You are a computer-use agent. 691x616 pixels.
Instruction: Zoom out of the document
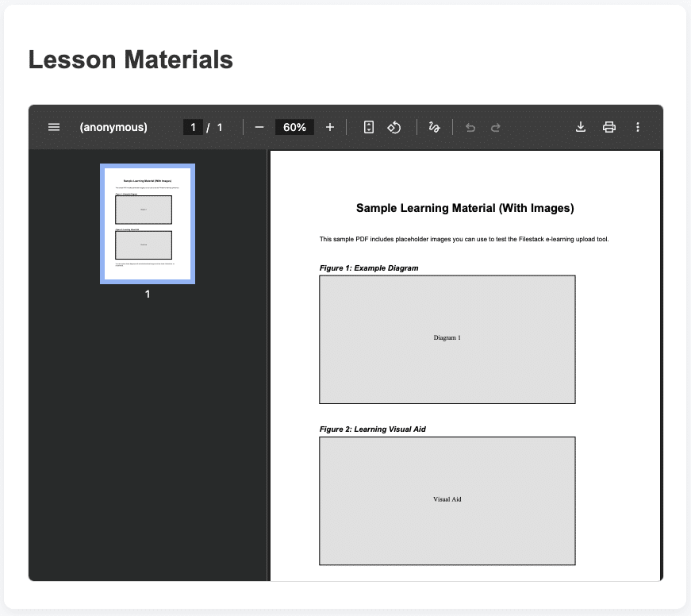[x=258, y=126]
